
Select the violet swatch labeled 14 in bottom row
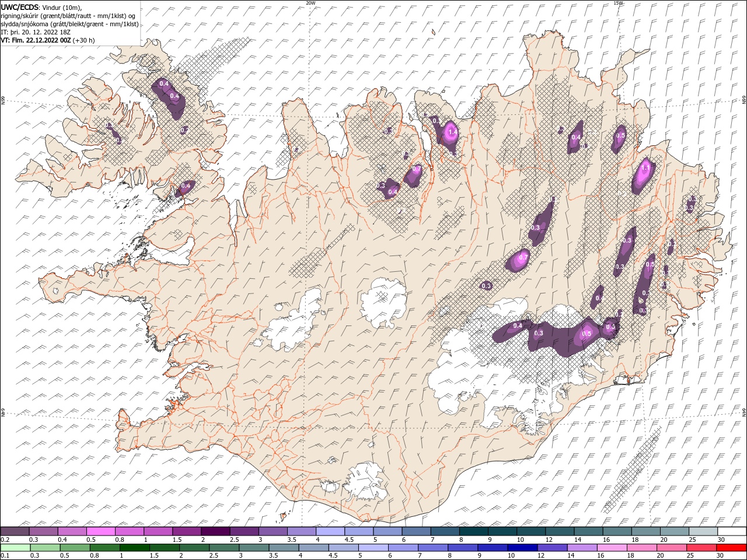click(x=582, y=548)
